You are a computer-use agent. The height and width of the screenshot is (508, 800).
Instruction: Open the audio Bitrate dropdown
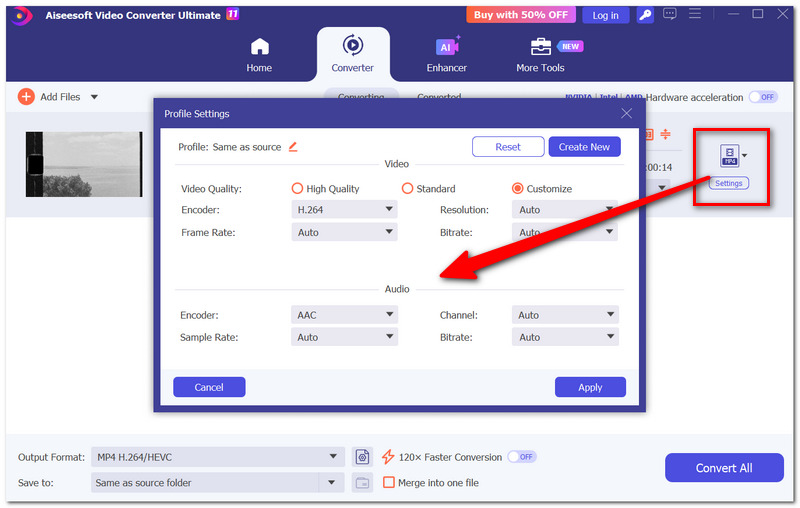pyautogui.click(x=565, y=337)
